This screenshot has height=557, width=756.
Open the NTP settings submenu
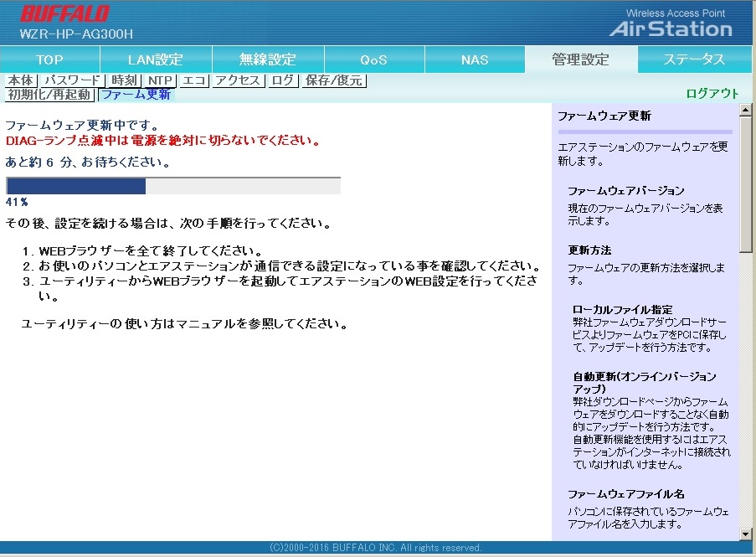pos(160,80)
